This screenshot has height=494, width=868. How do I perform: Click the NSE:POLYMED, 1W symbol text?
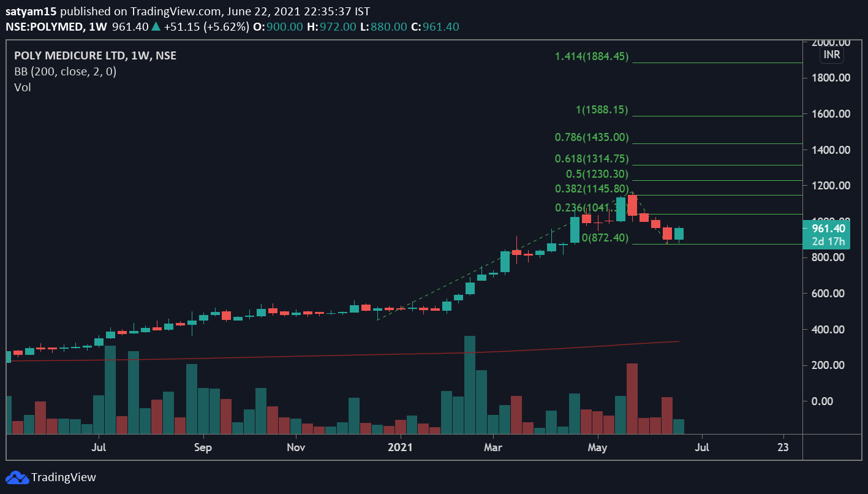(57, 27)
